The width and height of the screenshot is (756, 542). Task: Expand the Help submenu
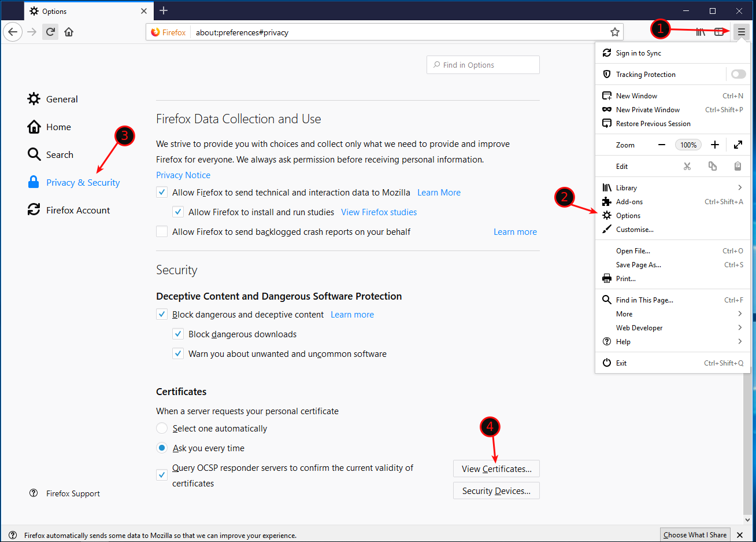point(739,341)
